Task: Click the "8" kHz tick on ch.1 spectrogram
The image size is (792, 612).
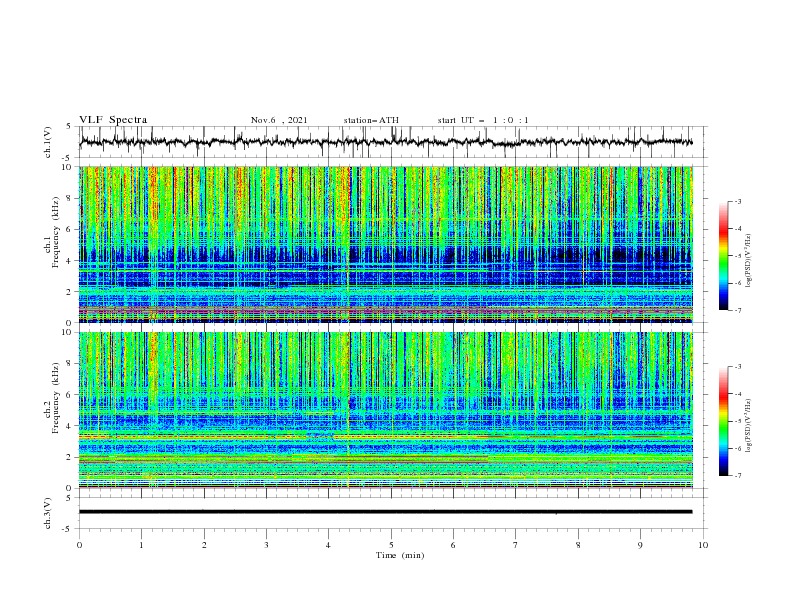Action: pos(70,198)
